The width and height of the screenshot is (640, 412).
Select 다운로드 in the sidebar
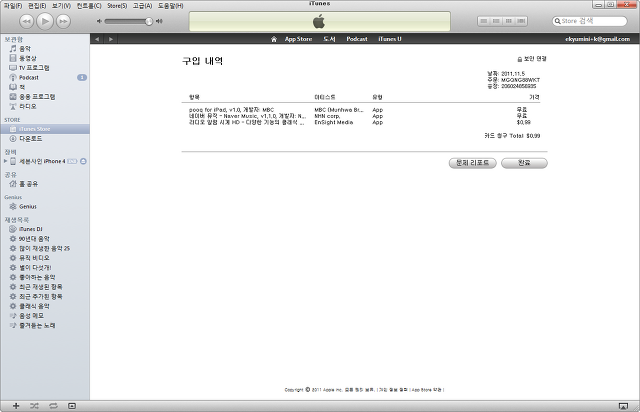[45, 139]
